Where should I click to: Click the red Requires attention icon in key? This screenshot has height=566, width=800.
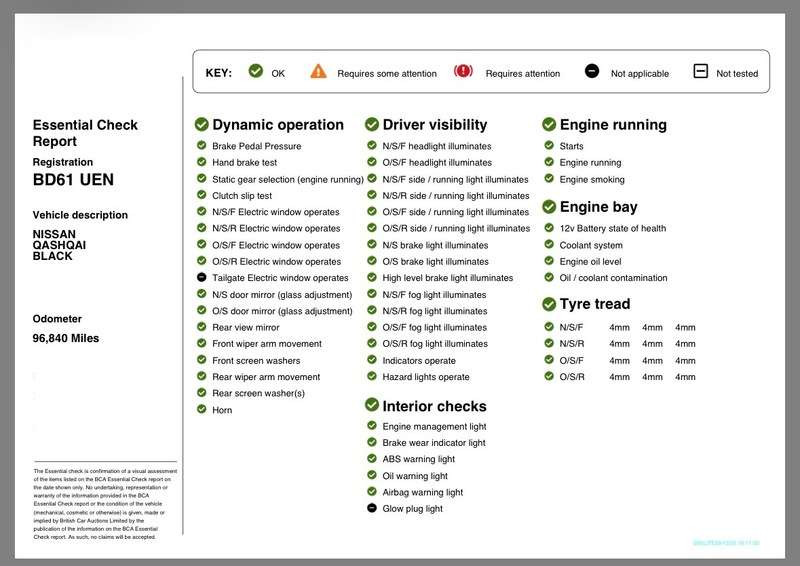[x=463, y=72]
